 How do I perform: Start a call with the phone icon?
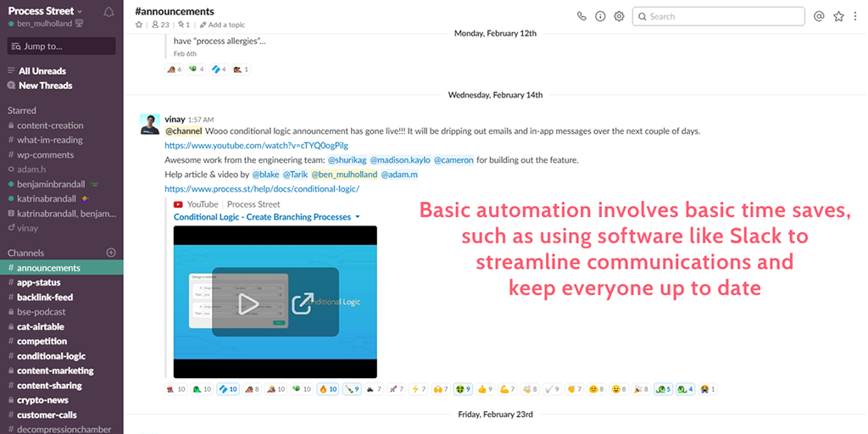pos(581,16)
